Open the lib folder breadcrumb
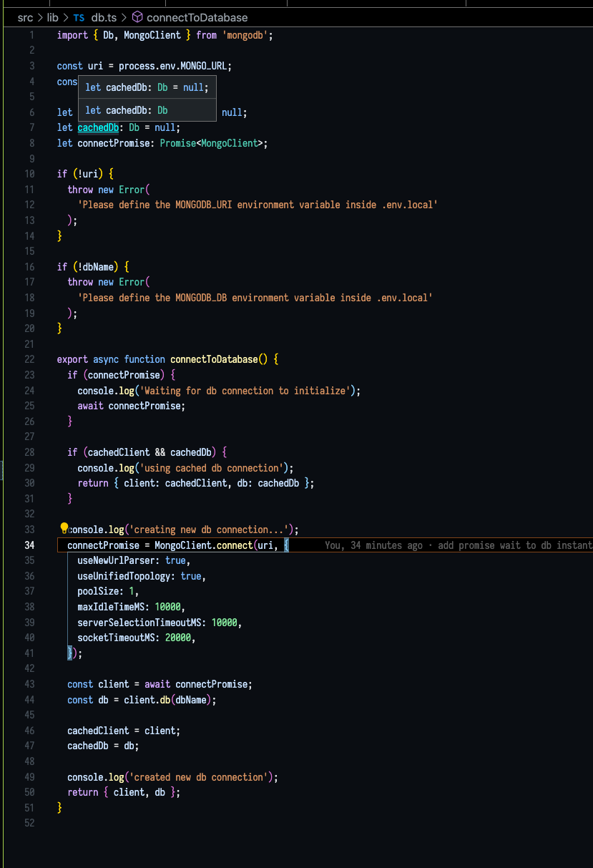This screenshot has height=868, width=593. (x=52, y=17)
